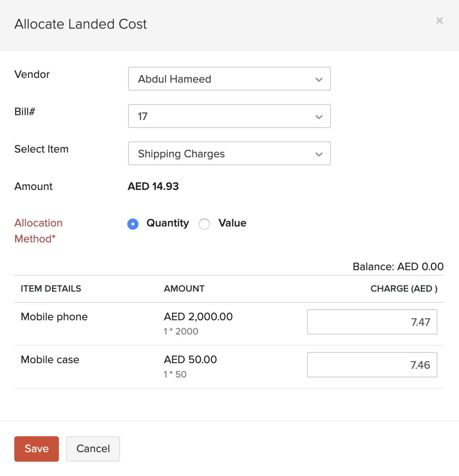The image size is (459, 476).
Task: Select the Mobile phone item name
Action: (54, 317)
